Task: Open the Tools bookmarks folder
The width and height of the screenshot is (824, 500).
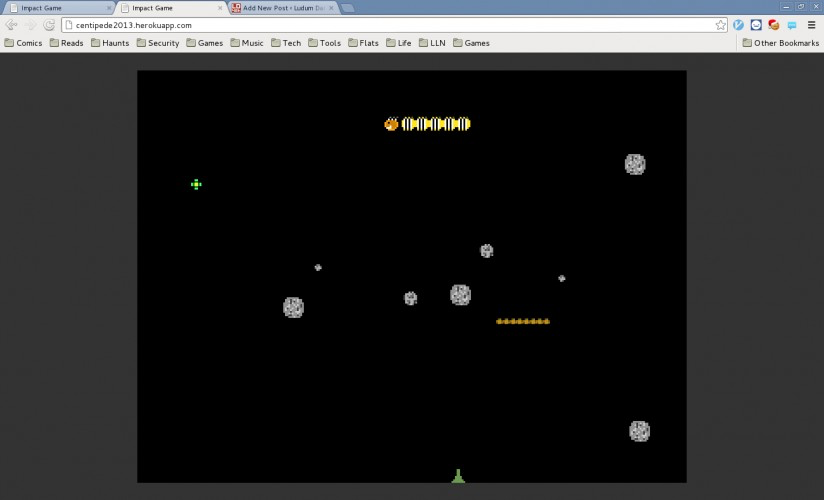Action: pos(324,43)
